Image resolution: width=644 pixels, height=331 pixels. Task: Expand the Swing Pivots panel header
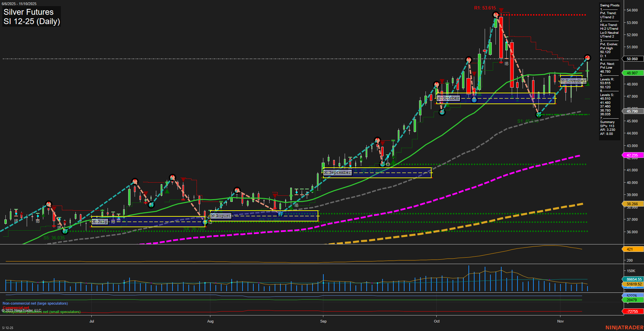pyautogui.click(x=609, y=5)
